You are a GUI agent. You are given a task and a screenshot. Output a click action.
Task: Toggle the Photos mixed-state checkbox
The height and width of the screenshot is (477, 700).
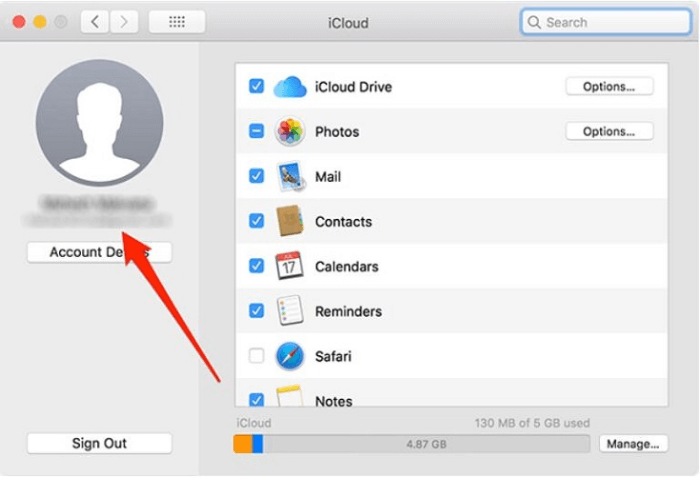256,131
